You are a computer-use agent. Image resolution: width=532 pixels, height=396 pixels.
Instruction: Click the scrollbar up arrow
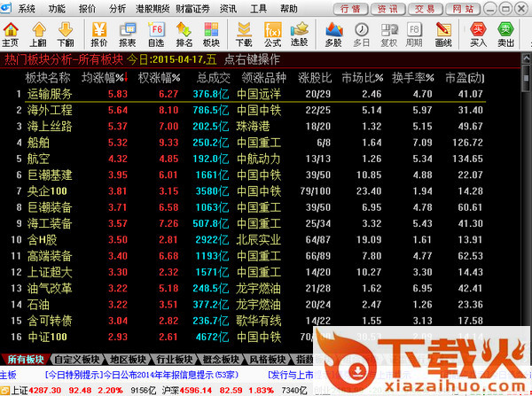[x=526, y=58]
